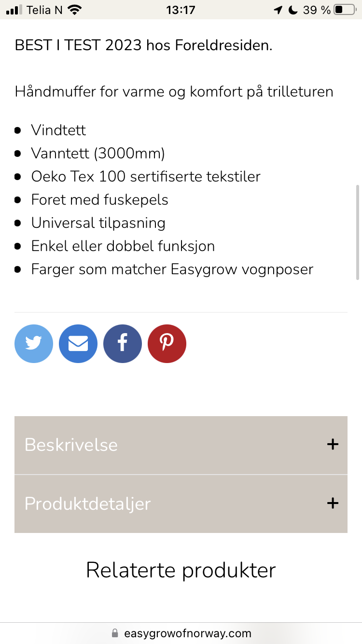
Task: Tap the location arrow status icon
Action: [x=278, y=10]
